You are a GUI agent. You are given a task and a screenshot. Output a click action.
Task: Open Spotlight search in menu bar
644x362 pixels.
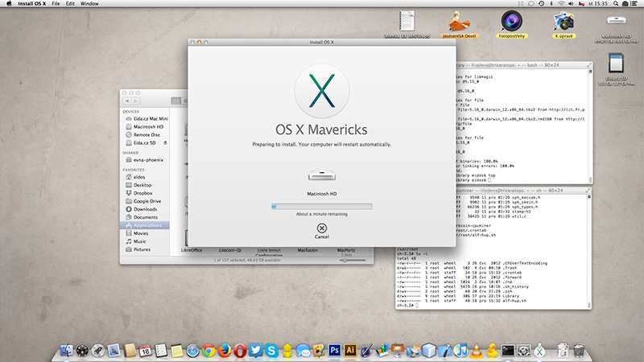(616, 3)
